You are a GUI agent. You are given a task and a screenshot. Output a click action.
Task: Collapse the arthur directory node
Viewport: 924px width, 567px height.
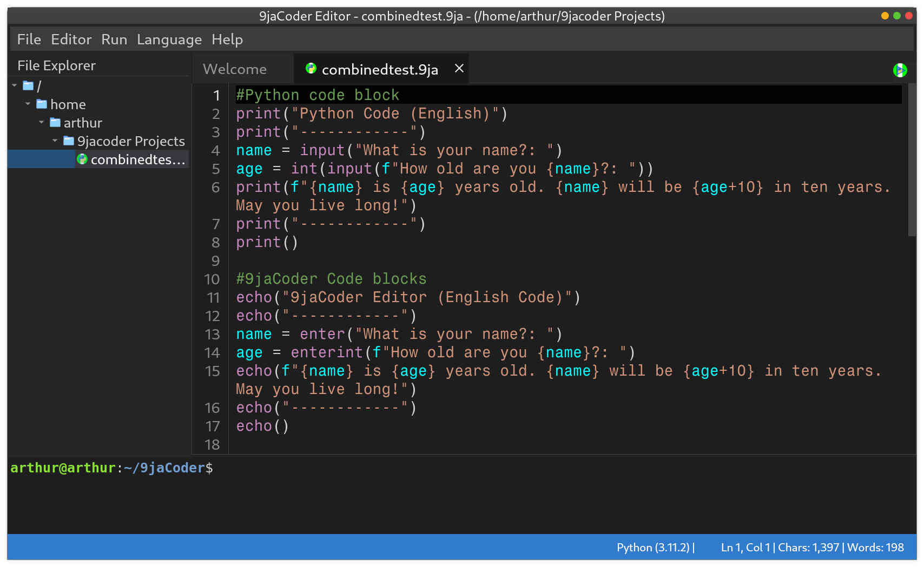pos(41,123)
